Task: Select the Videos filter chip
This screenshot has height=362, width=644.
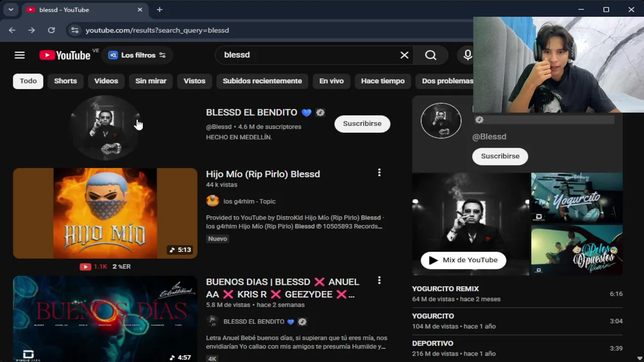Action: [106, 81]
